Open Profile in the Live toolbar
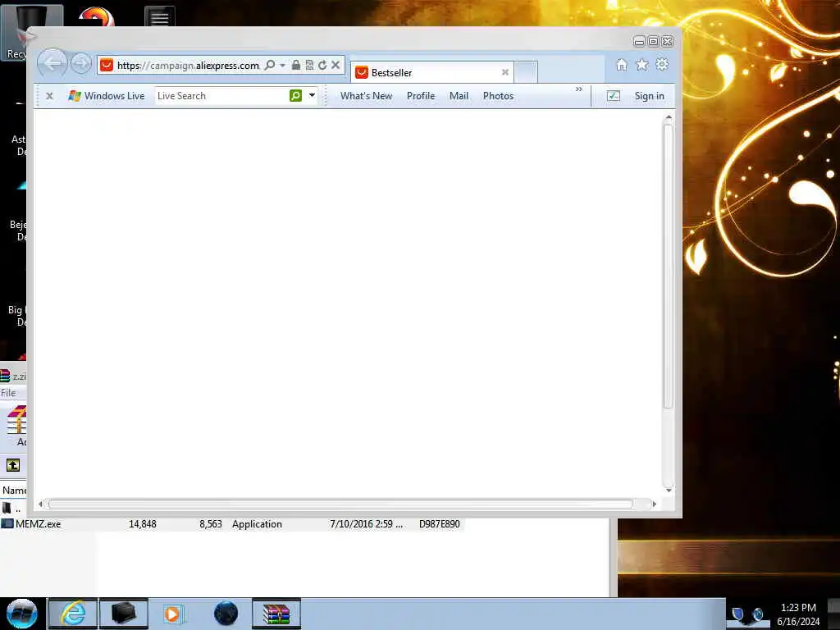840x630 pixels. tap(421, 96)
